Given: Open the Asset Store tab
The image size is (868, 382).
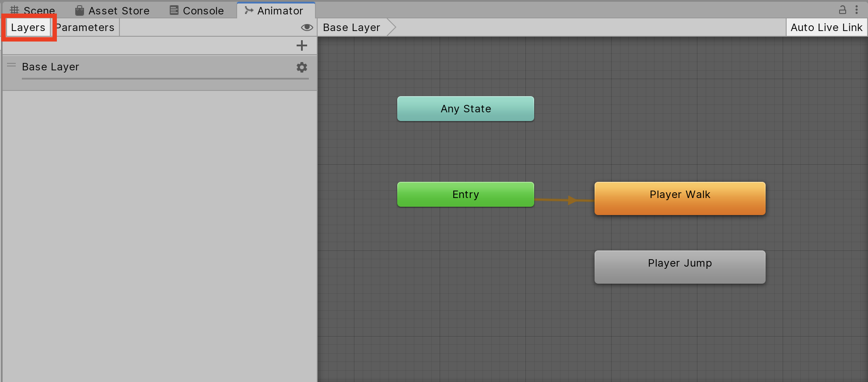Looking at the screenshot, I should [x=112, y=10].
